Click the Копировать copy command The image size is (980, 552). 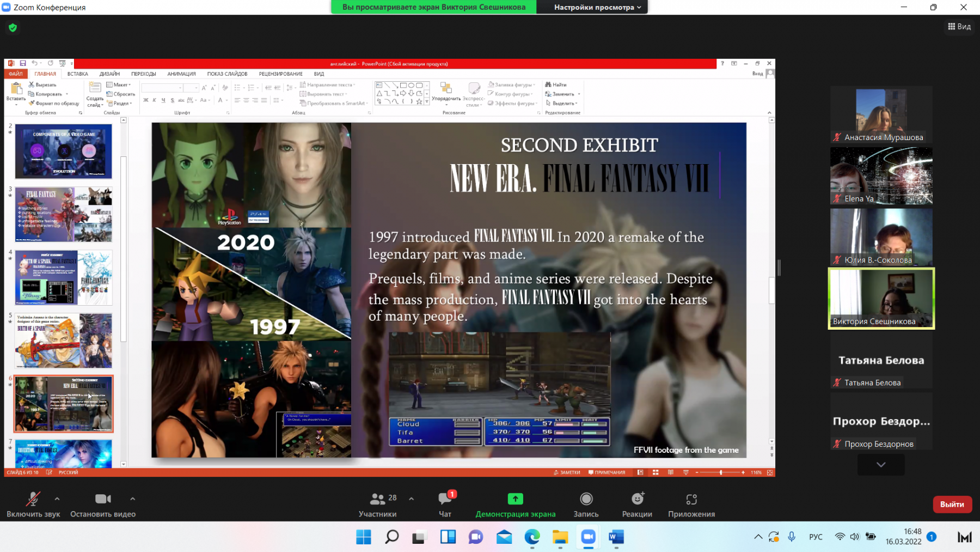point(45,94)
